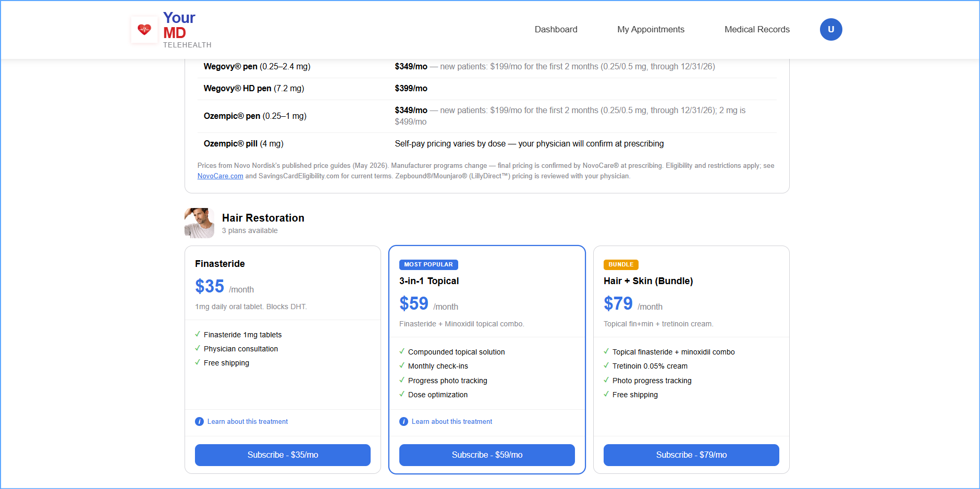Image resolution: width=980 pixels, height=489 pixels.
Task: Click the $79 /month price
Action: coord(633,304)
